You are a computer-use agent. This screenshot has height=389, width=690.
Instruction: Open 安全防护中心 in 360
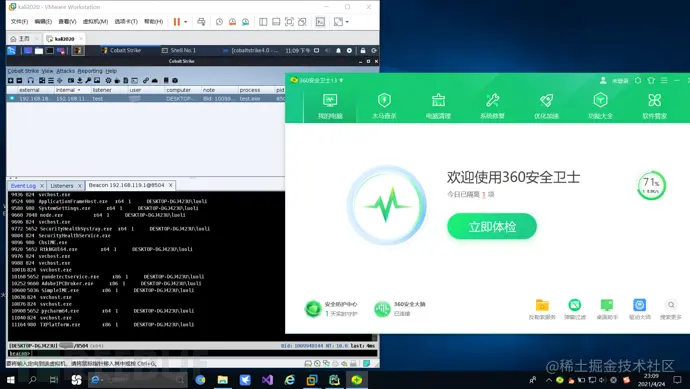pyautogui.click(x=331, y=309)
